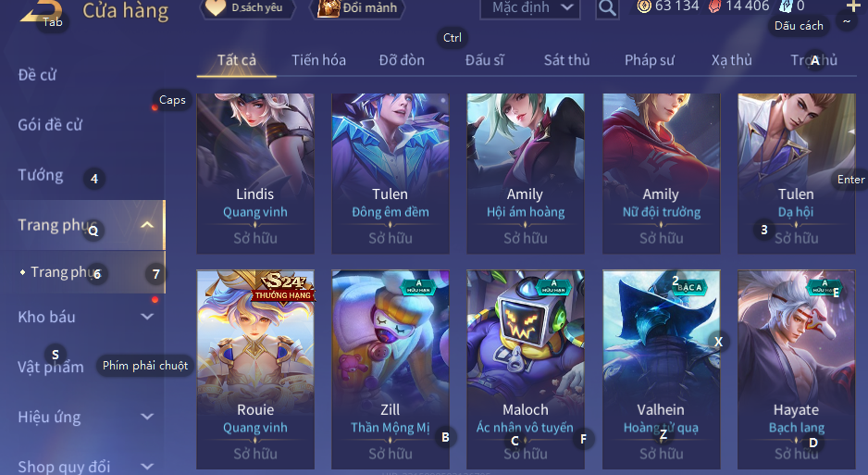Open the Tướng sidebar category

click(41, 175)
